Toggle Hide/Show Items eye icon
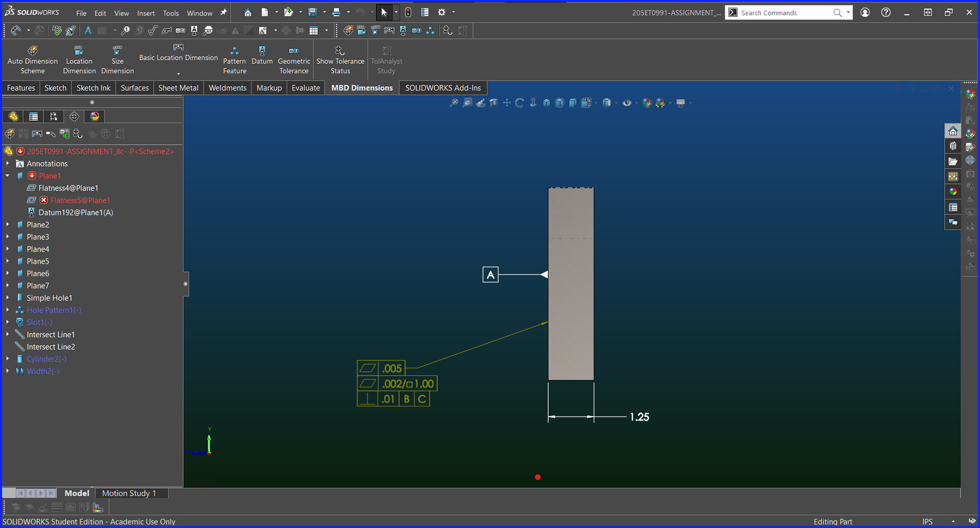Viewport: 980px width, 528px height. pos(627,103)
